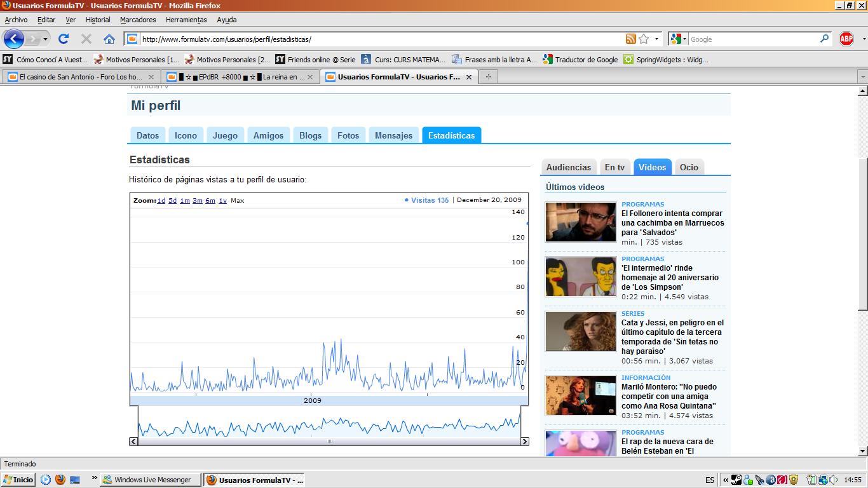This screenshot has width=868, height=488.
Task: Close the Usuarios FormulaTV tab
Action: (x=469, y=77)
